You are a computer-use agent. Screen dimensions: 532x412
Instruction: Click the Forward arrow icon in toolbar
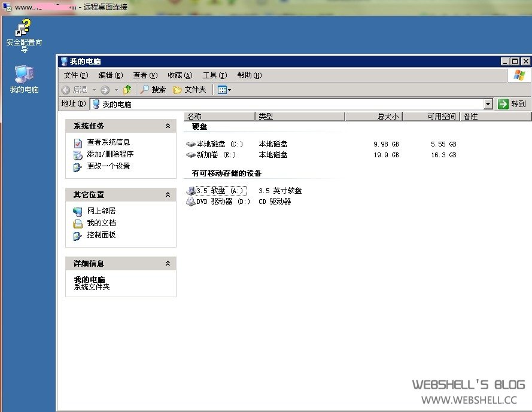point(105,90)
